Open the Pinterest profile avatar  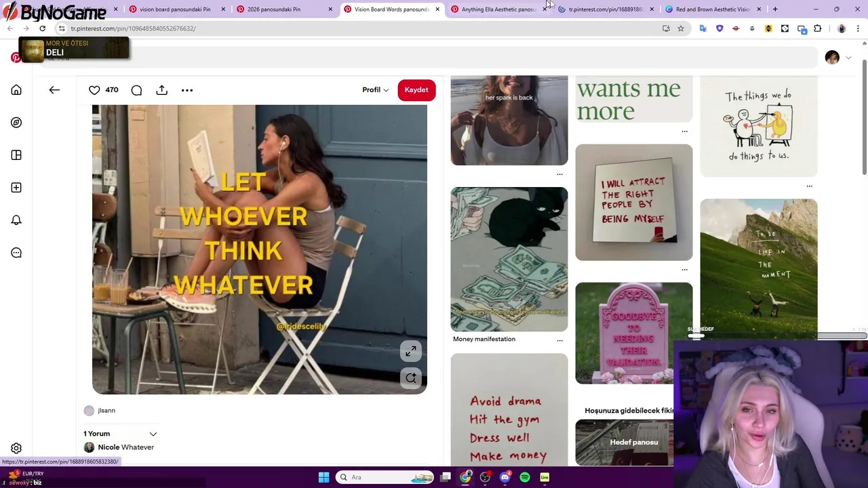(x=832, y=58)
